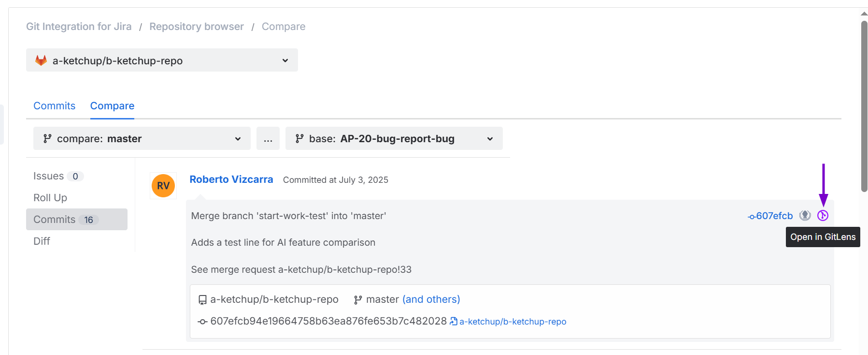868x355 pixels.
Task: Open Roll Up in sidebar
Action: click(50, 198)
